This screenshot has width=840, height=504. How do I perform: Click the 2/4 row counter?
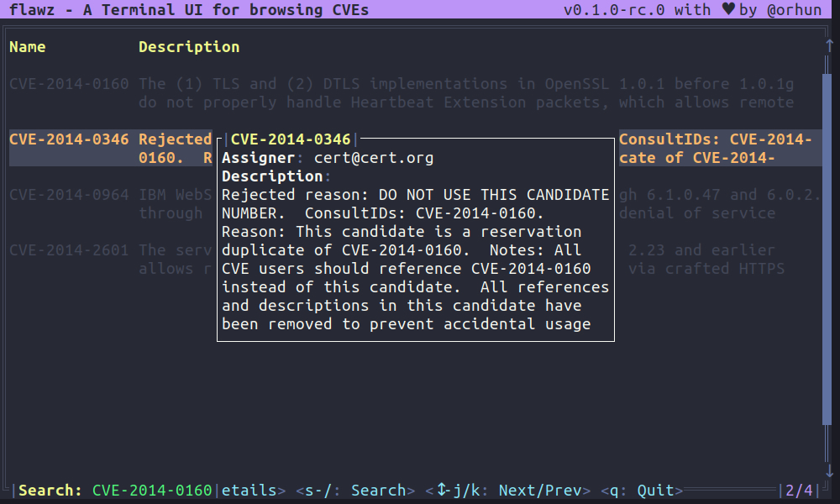point(799,490)
